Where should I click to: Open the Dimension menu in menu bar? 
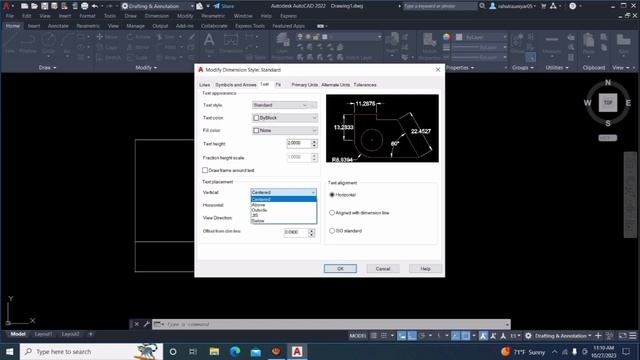pos(157,16)
